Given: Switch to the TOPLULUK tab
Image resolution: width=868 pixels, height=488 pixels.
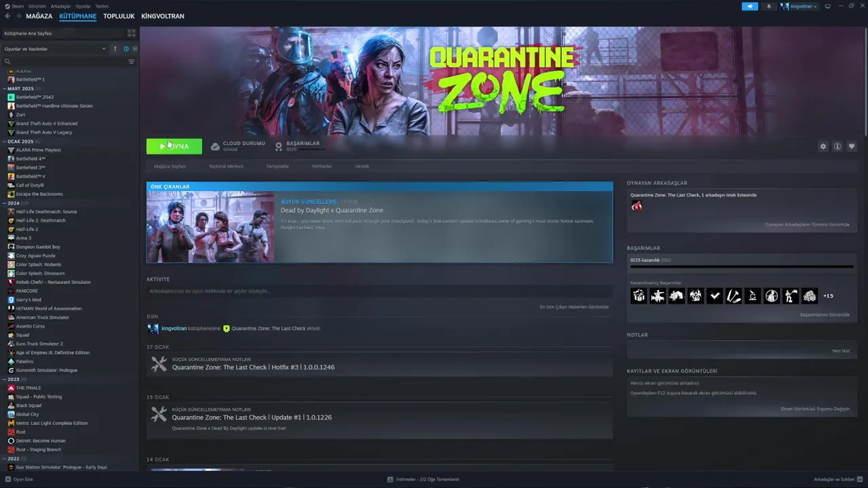Looking at the screenshot, I should point(119,16).
